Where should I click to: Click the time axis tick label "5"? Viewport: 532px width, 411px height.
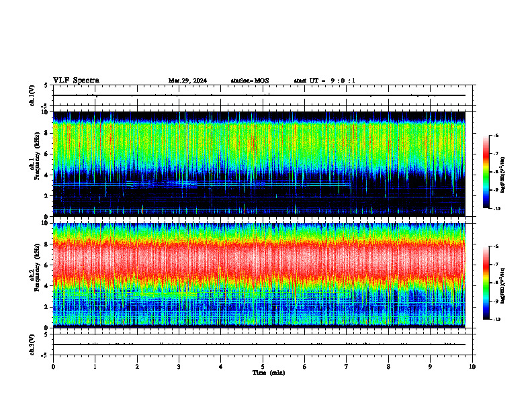coord(263,367)
